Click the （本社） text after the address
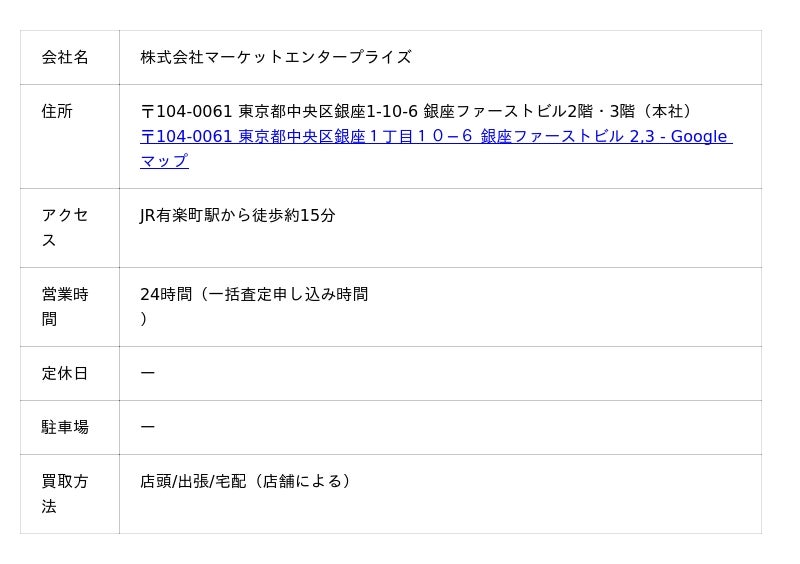 pyautogui.click(x=665, y=111)
